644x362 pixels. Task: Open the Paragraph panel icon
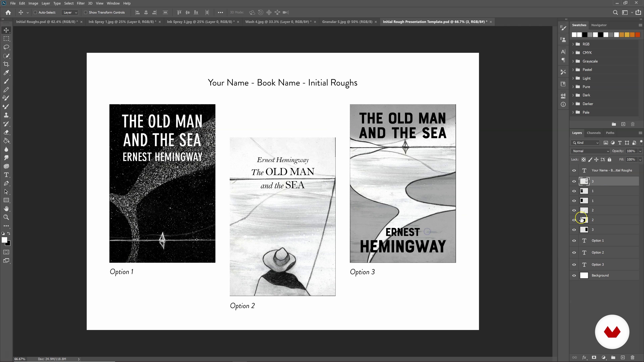pos(563,60)
